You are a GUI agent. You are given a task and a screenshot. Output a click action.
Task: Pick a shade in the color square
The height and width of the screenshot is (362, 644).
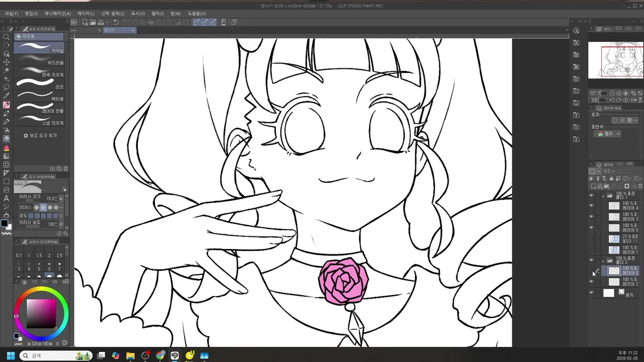(41, 314)
